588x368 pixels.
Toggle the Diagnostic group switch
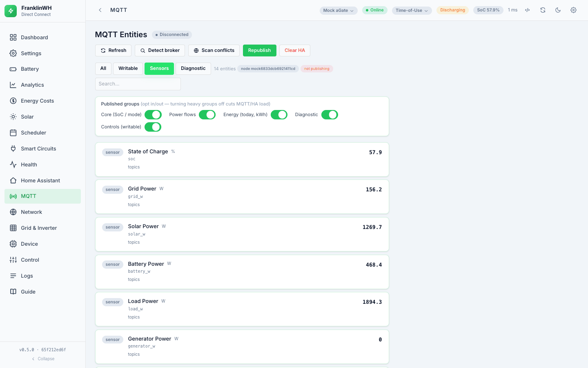[x=330, y=115]
